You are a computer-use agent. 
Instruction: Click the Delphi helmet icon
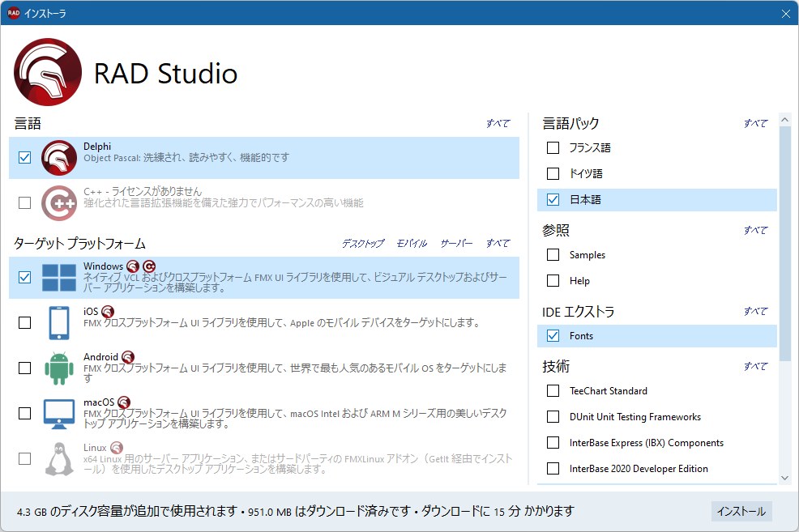click(x=57, y=158)
